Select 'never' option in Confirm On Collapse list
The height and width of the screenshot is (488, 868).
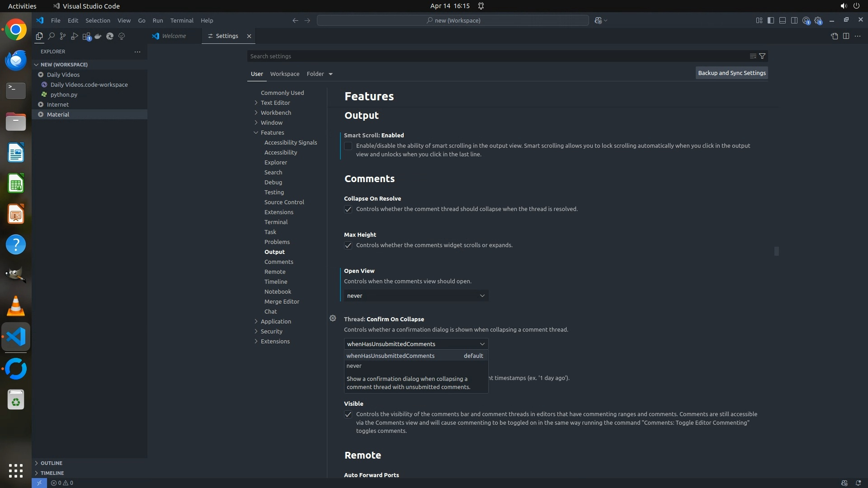click(x=354, y=366)
